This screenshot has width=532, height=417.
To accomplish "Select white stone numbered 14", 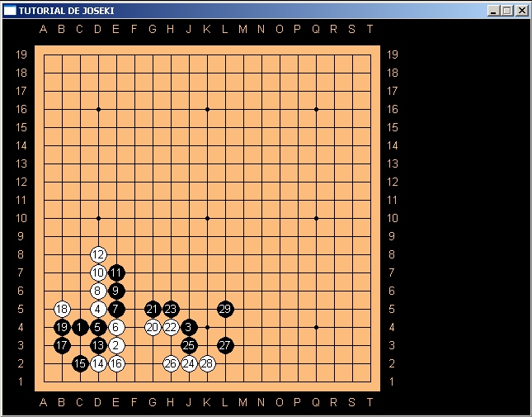I will pos(98,363).
